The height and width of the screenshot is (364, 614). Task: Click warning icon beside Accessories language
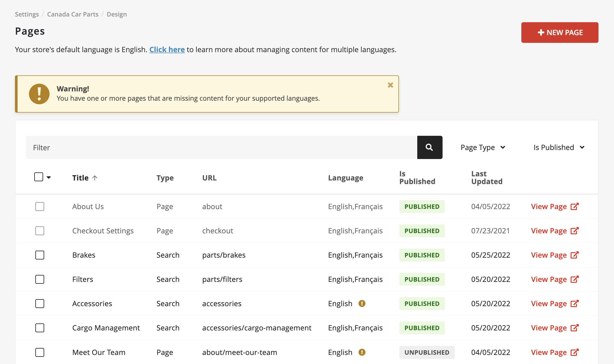click(362, 304)
